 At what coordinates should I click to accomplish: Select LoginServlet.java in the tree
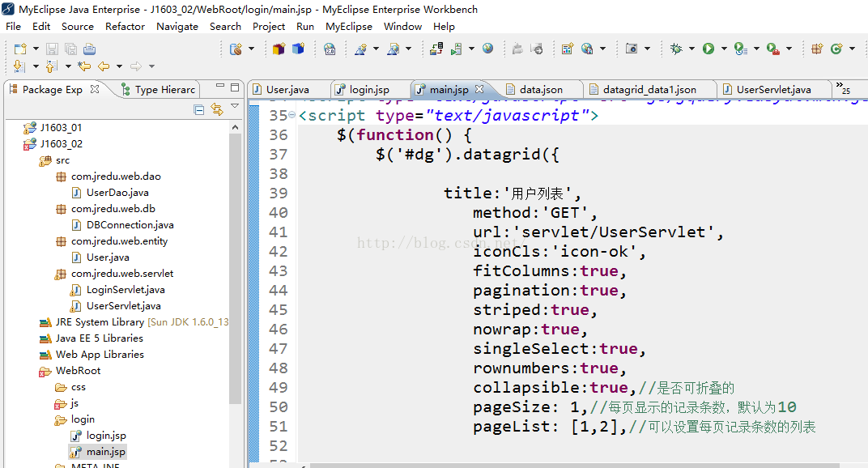pyautogui.click(x=126, y=289)
